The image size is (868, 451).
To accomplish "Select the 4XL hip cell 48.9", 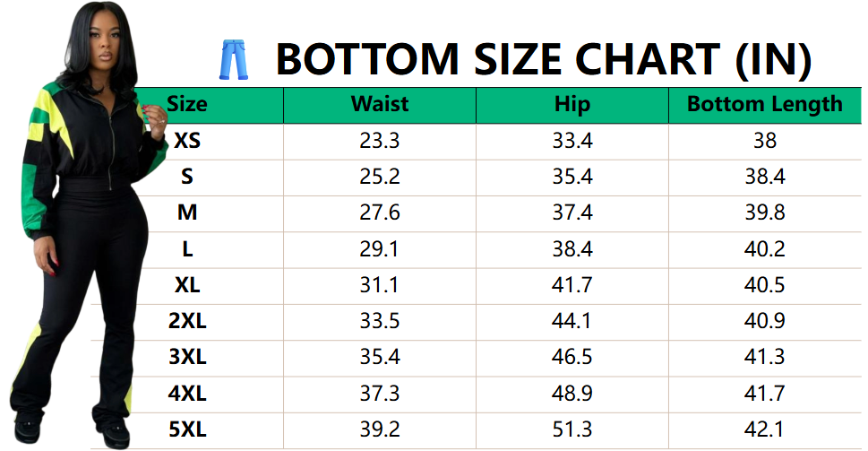I will 572,393.
